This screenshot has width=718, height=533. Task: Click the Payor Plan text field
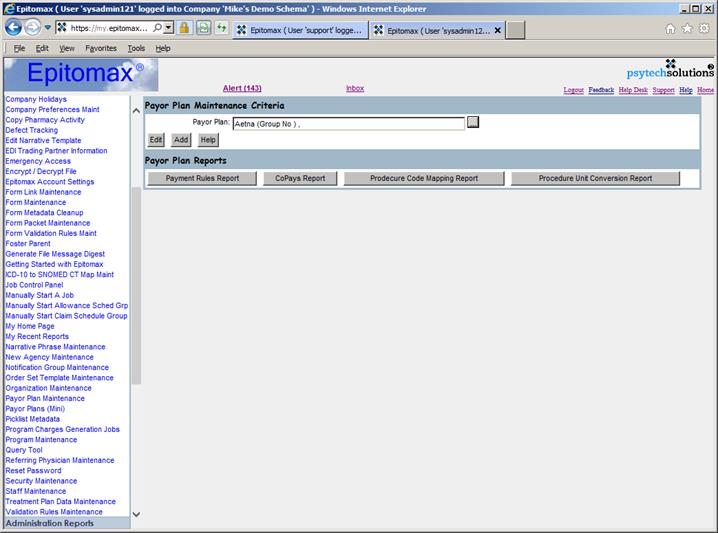coord(348,123)
